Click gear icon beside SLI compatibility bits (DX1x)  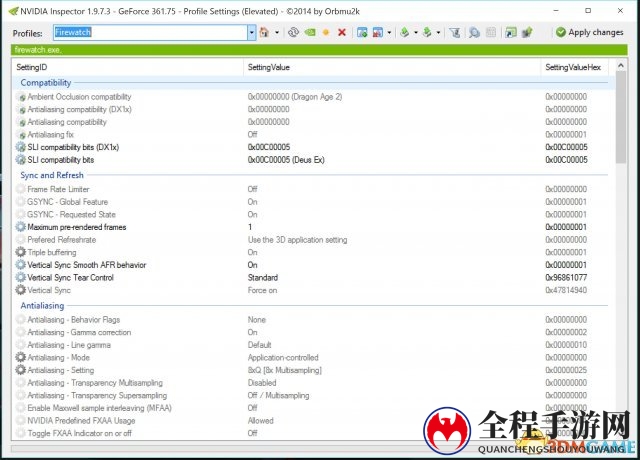(x=20, y=147)
